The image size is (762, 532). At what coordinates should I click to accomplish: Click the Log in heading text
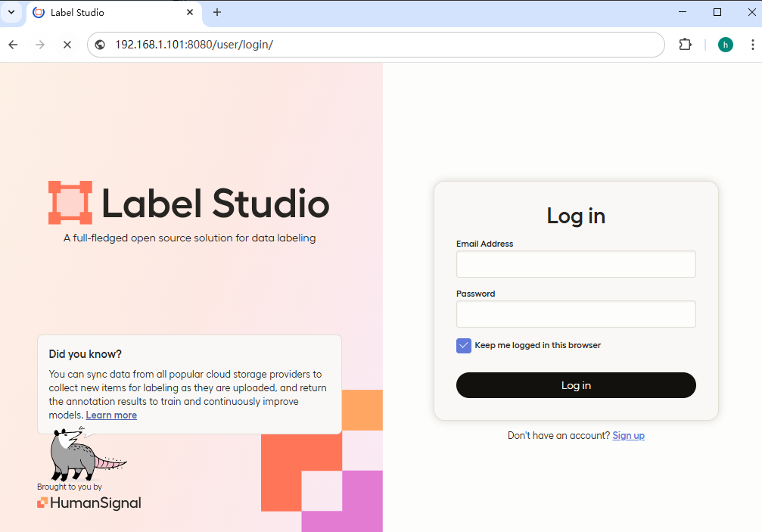point(576,216)
